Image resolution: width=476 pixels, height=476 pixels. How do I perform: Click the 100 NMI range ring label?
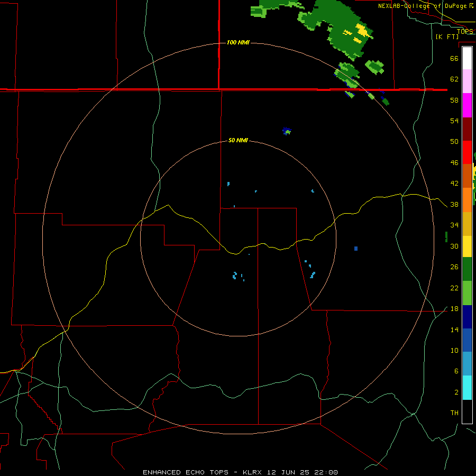(238, 42)
